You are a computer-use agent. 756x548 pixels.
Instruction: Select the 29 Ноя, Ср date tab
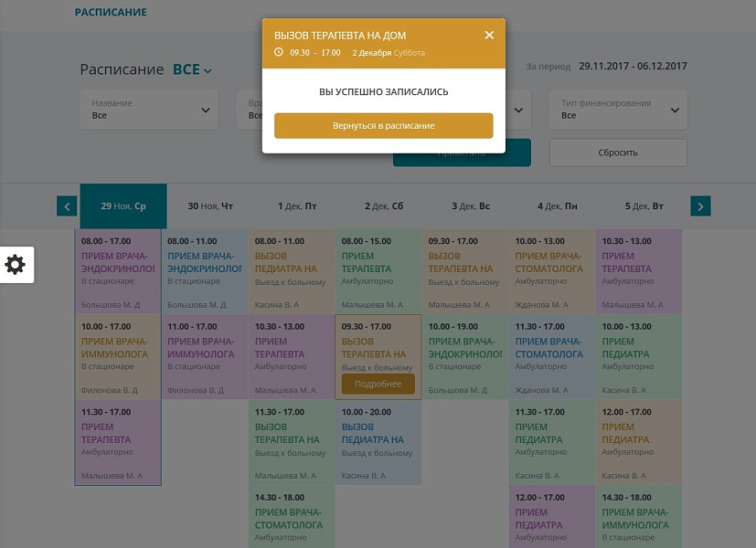pyautogui.click(x=122, y=206)
